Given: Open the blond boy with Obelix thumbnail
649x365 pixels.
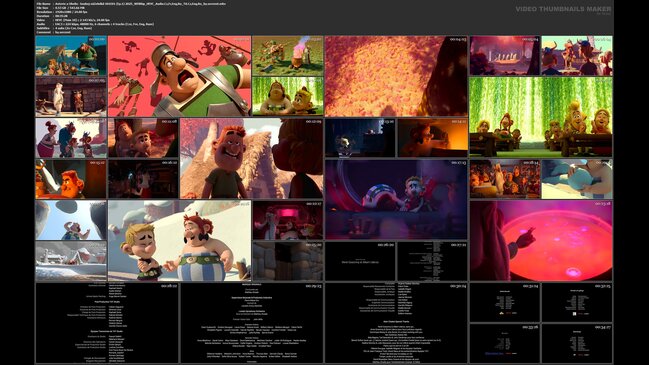Looking at the screenshot, I should (x=180, y=241).
